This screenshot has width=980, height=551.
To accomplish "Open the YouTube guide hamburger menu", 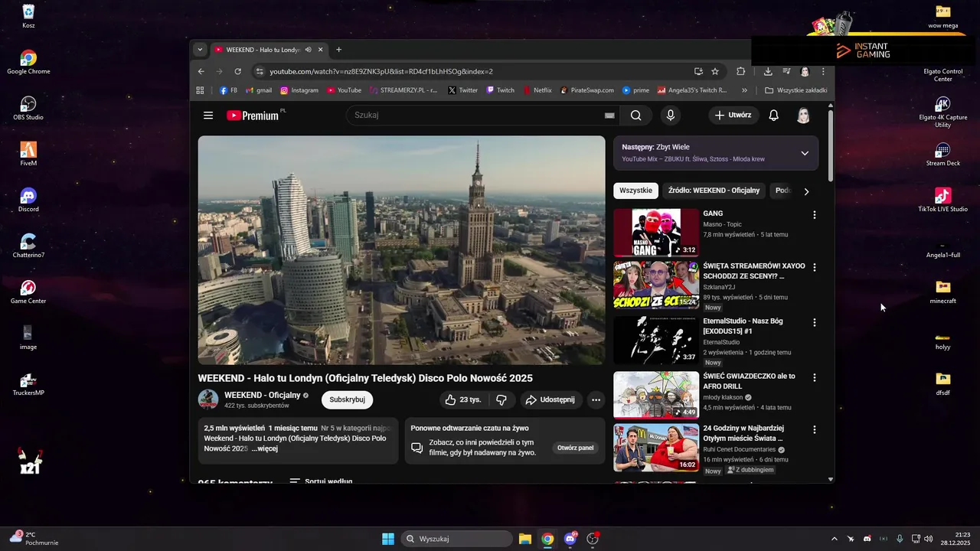I will pyautogui.click(x=208, y=116).
